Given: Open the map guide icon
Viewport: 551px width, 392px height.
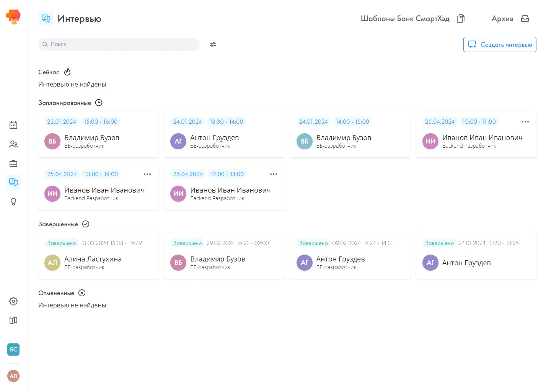Looking at the screenshot, I should pyautogui.click(x=13, y=320).
